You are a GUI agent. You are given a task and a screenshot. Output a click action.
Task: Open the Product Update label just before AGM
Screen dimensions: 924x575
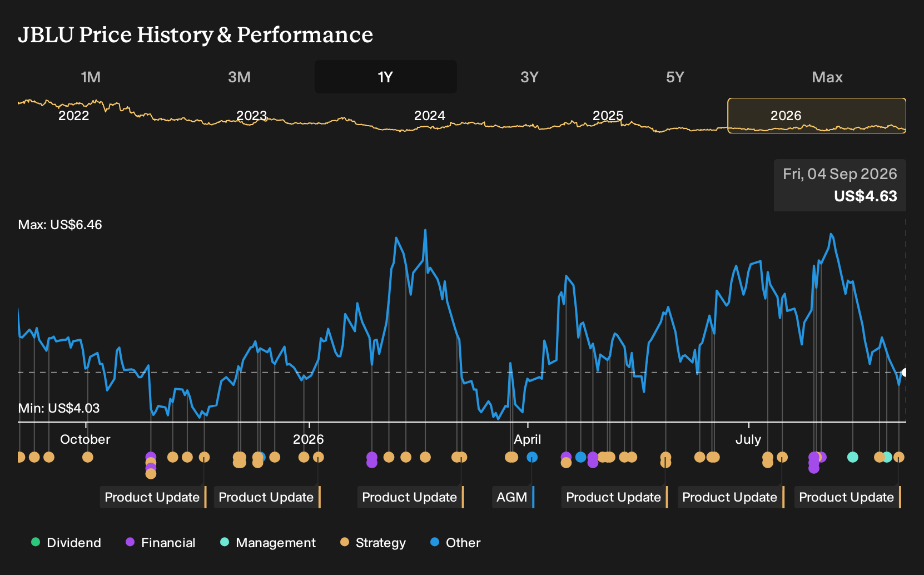(411, 497)
